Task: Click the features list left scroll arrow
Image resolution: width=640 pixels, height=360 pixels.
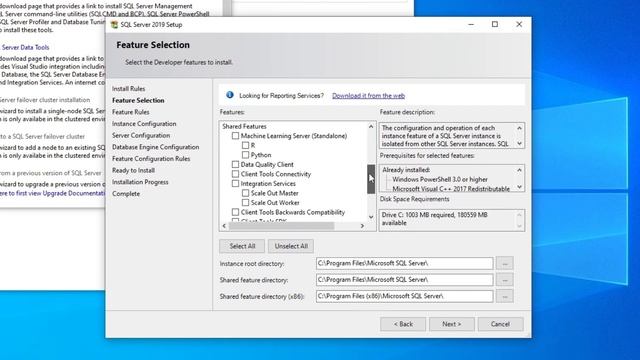Action: click(224, 226)
